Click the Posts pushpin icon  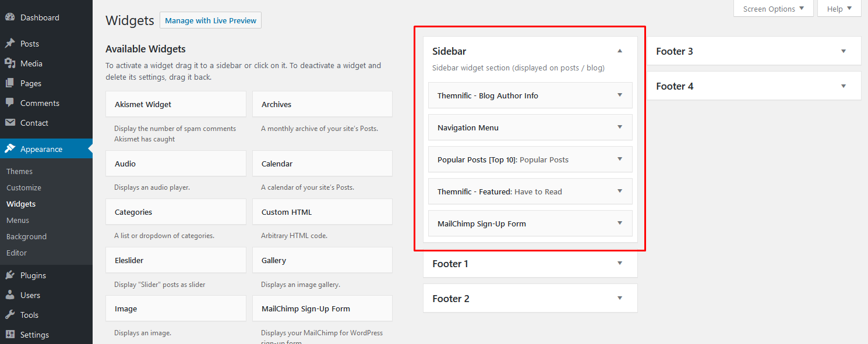pyautogui.click(x=10, y=44)
